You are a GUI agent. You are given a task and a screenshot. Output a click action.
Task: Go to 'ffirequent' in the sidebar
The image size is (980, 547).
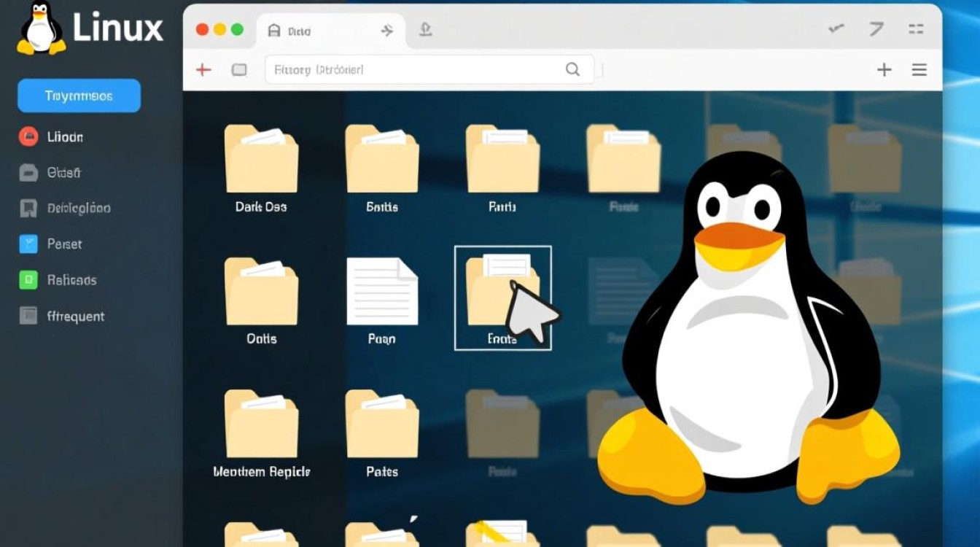pos(75,316)
